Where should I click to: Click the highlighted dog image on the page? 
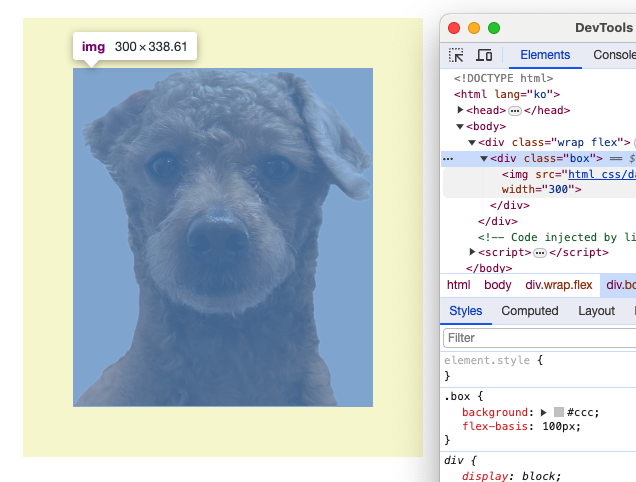(223, 237)
